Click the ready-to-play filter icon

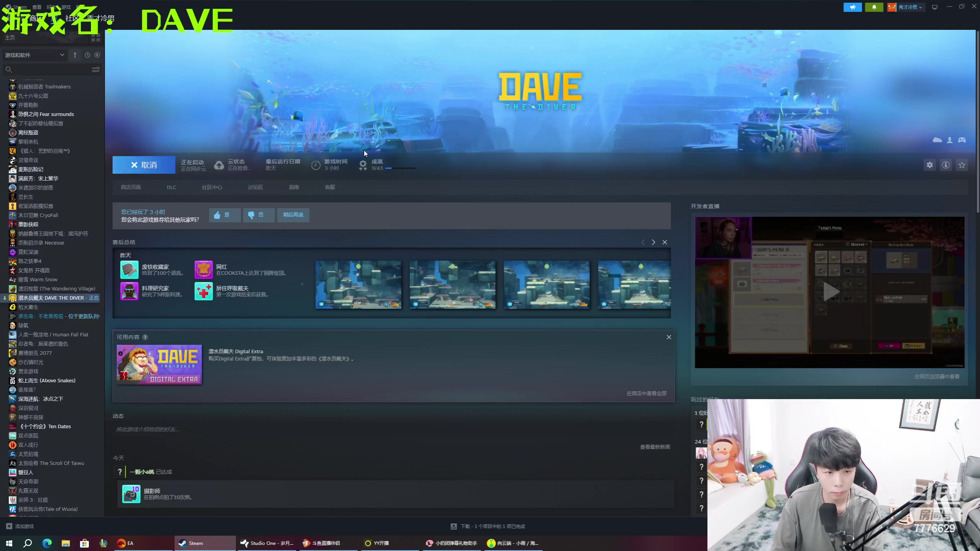click(97, 55)
